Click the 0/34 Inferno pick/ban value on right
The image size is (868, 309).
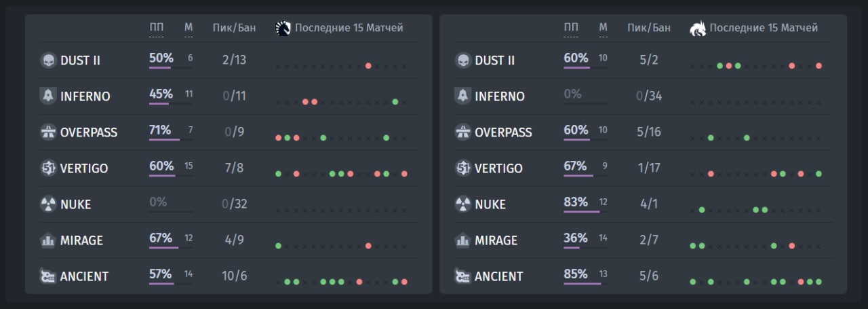(x=649, y=96)
